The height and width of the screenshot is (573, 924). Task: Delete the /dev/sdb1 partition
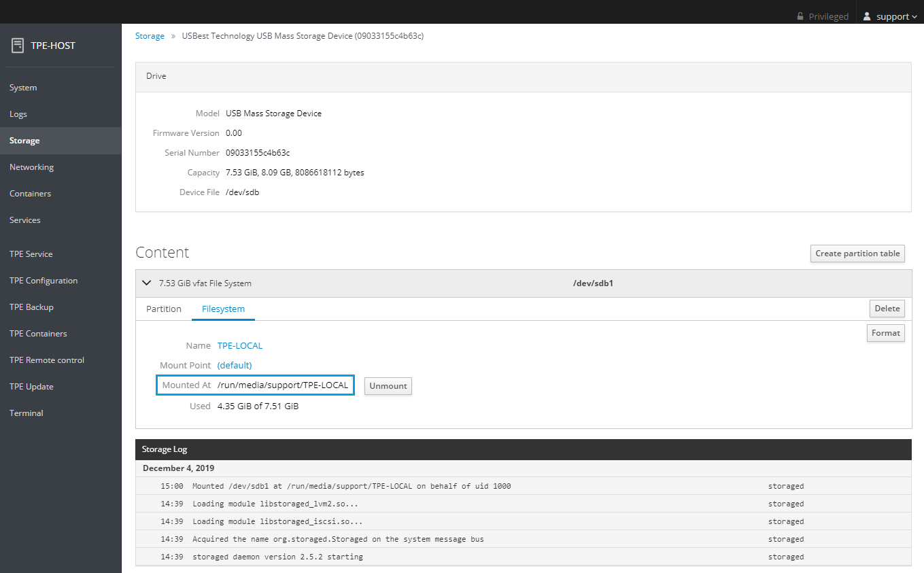887,308
